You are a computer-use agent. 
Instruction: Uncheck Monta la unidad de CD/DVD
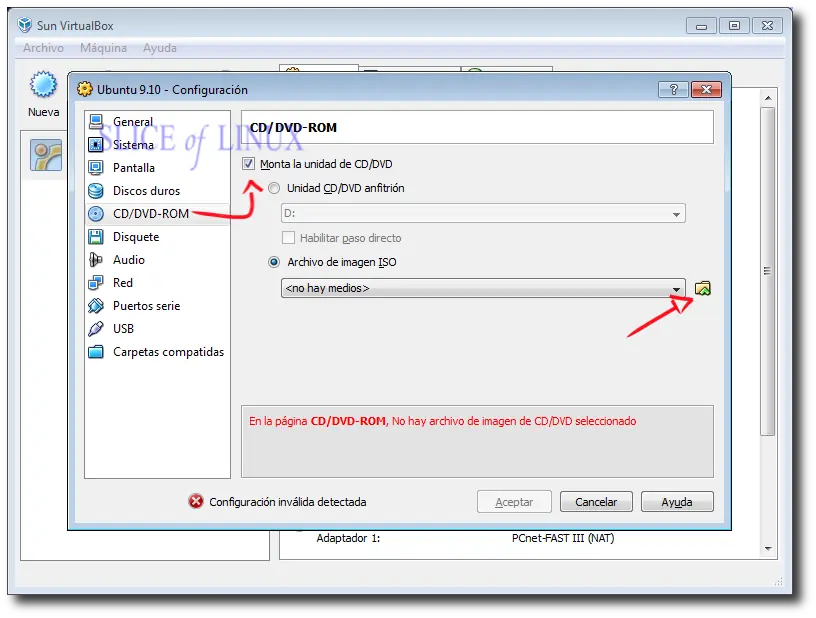coord(248,164)
